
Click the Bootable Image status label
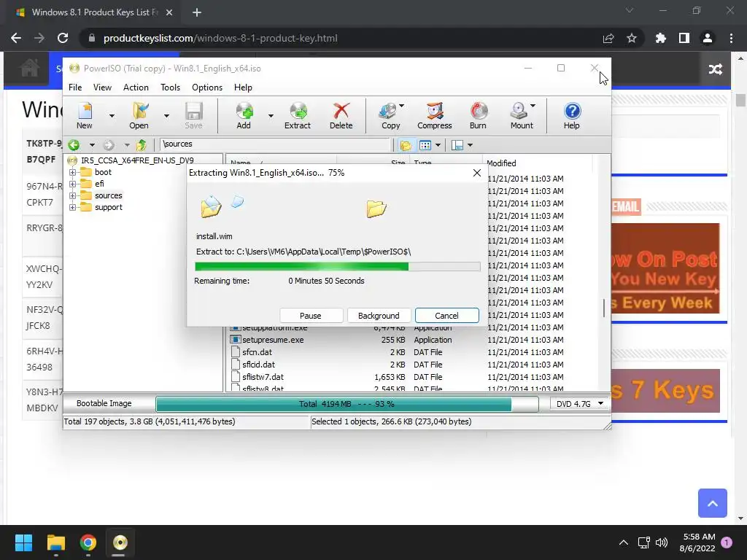[104, 404]
